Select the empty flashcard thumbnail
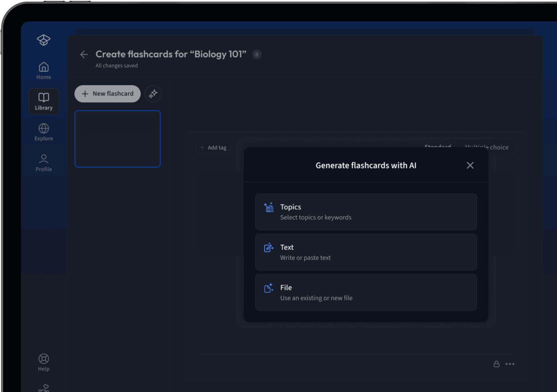Viewport: 557px width, 392px height. (x=118, y=139)
